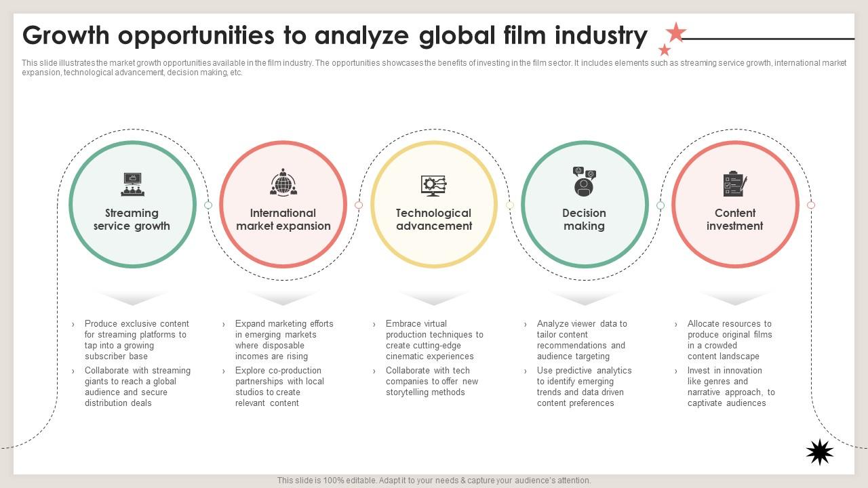Viewport: 868px width, 488px height.
Task: Click bullet 'Use predictive analytics to identify emerging trends'
Action: click(x=584, y=387)
